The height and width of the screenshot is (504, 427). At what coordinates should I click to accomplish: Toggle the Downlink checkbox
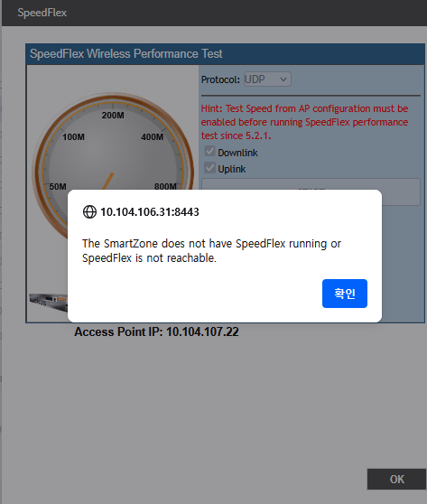(x=209, y=152)
